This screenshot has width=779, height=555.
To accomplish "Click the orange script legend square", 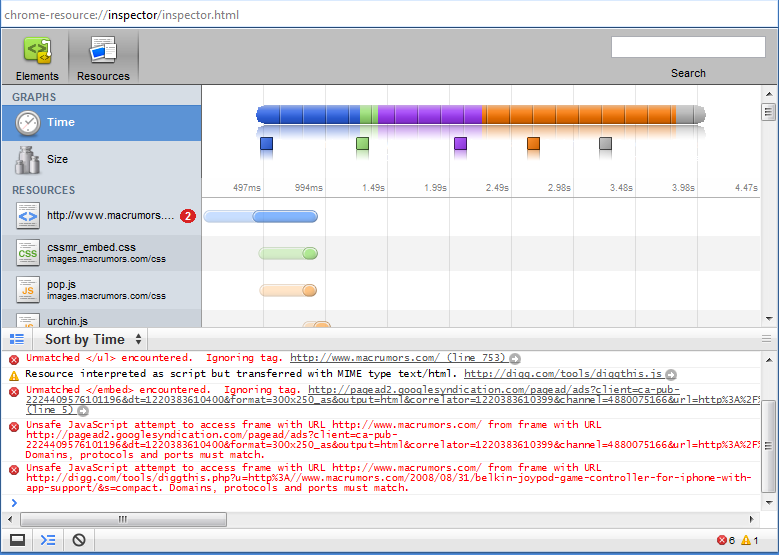I will (x=534, y=144).
